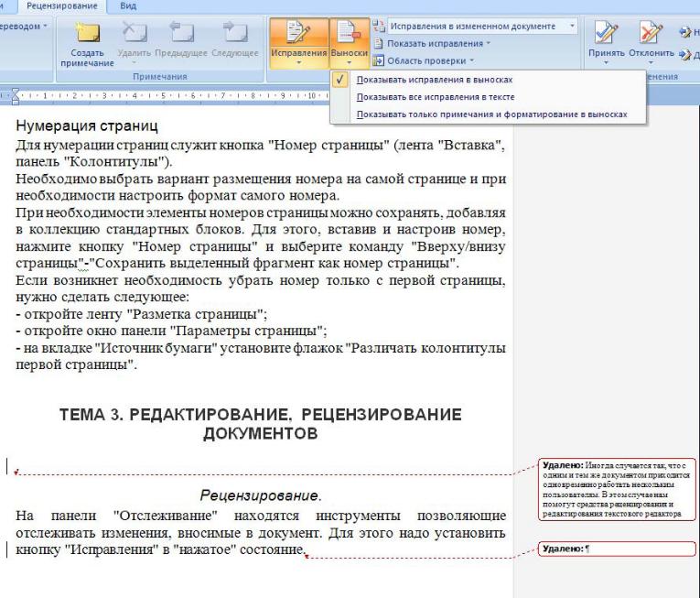
Task: Click text кнопку "Исправления" в "нажатое" состояние
Action: pyautogui.click(x=160, y=549)
